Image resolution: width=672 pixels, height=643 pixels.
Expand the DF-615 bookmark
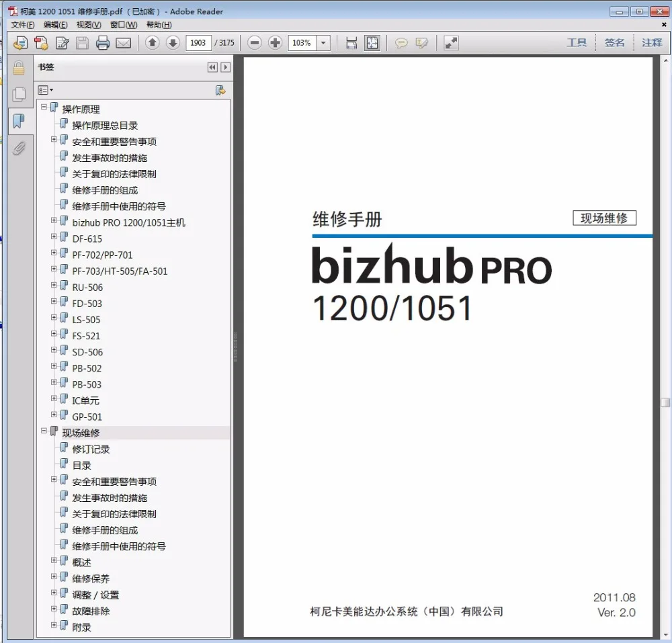point(54,237)
